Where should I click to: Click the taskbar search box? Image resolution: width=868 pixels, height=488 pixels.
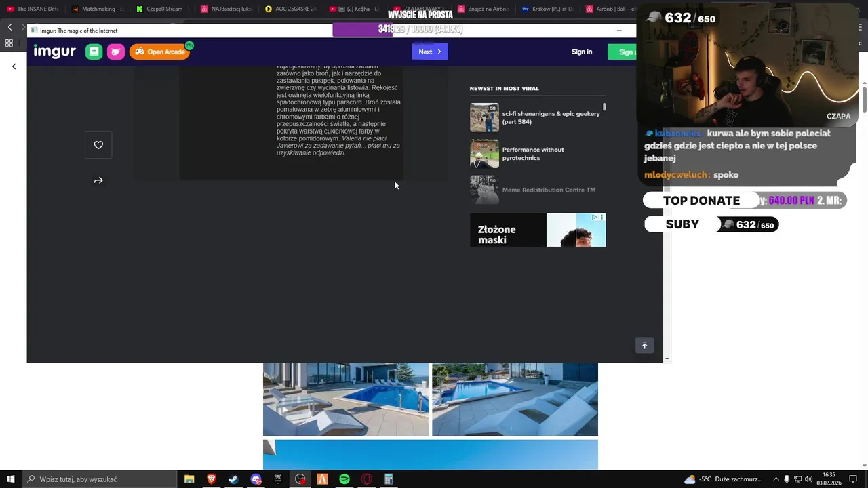coord(98,479)
